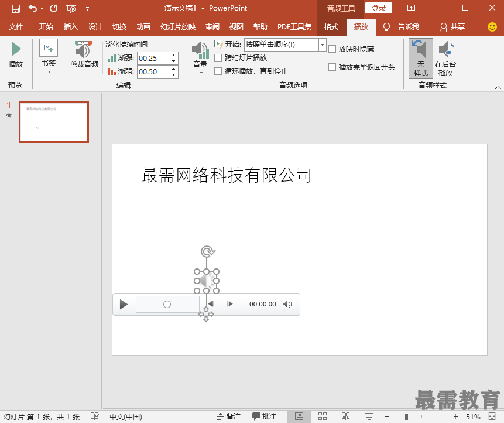Mute audio via the player volume icon

pyautogui.click(x=287, y=304)
